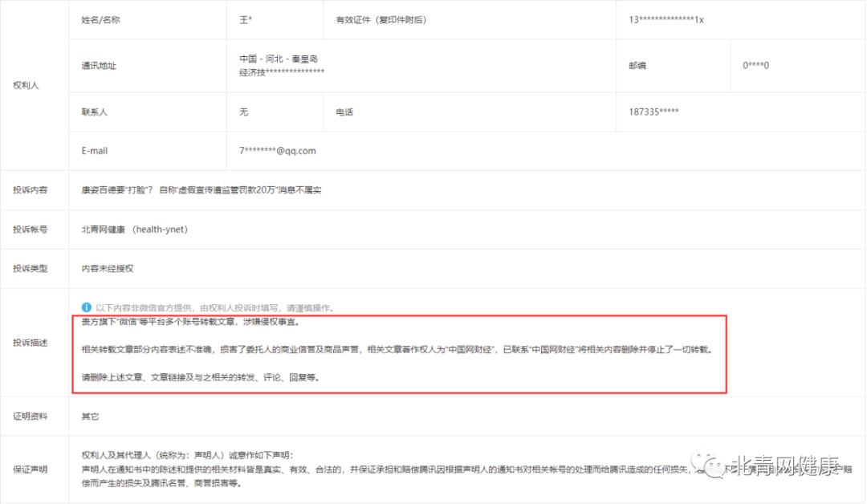
Task: Select the declaration line ending with 商誉损害等
Action: (164, 484)
